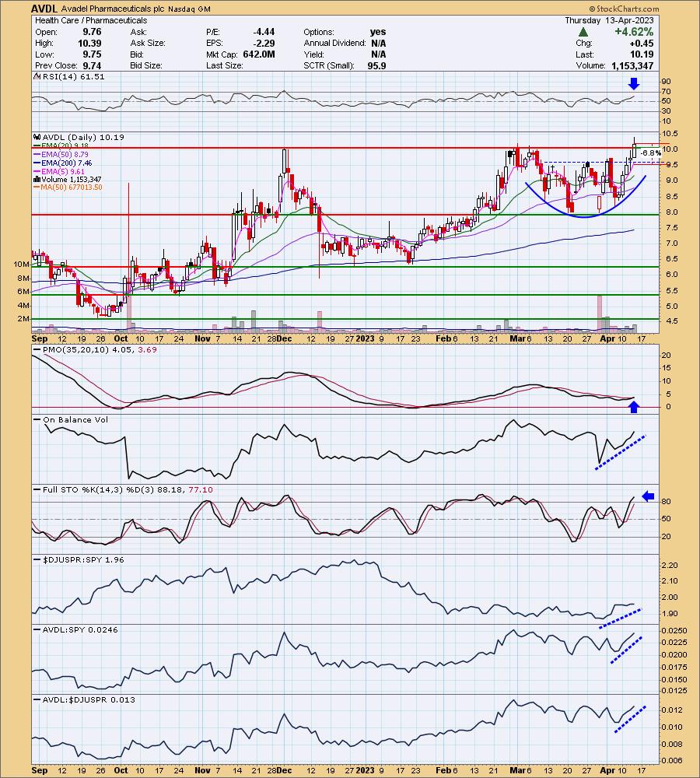700x778 pixels.
Task: Click the RSI(14) 61.51 label
Action: click(x=73, y=76)
